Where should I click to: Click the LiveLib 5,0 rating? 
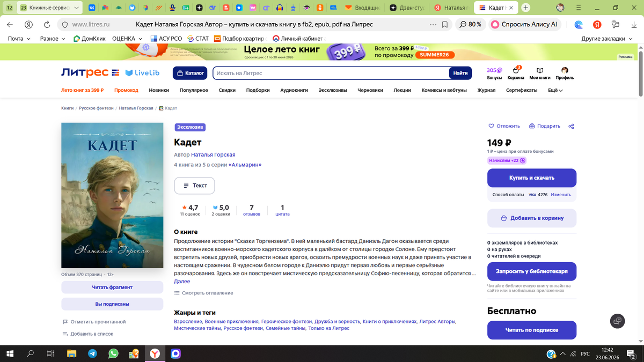click(221, 210)
